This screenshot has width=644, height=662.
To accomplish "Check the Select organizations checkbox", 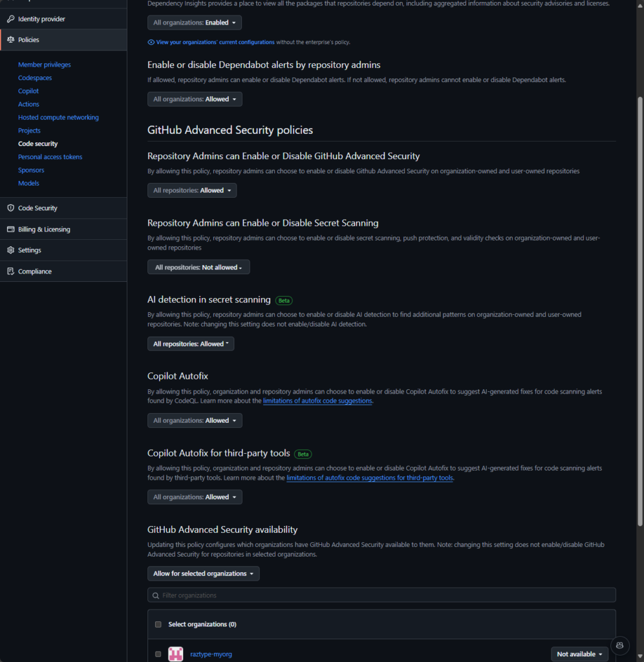I will tap(158, 624).
